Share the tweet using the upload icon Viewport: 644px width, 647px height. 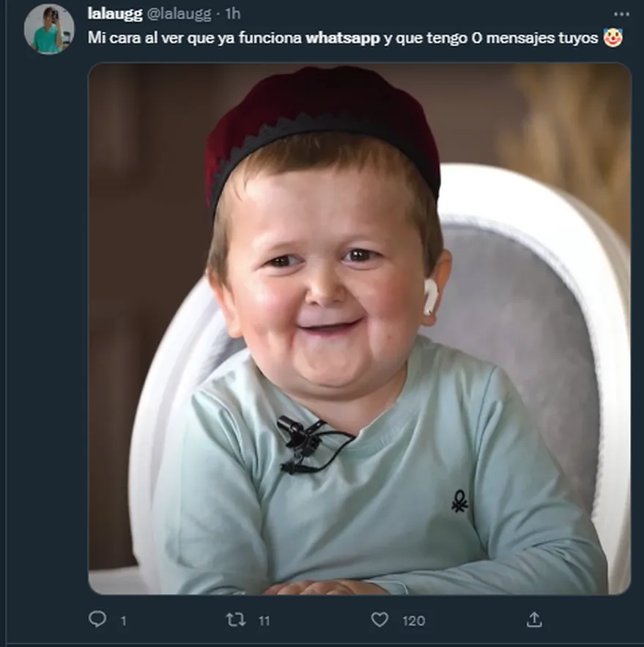point(534,620)
